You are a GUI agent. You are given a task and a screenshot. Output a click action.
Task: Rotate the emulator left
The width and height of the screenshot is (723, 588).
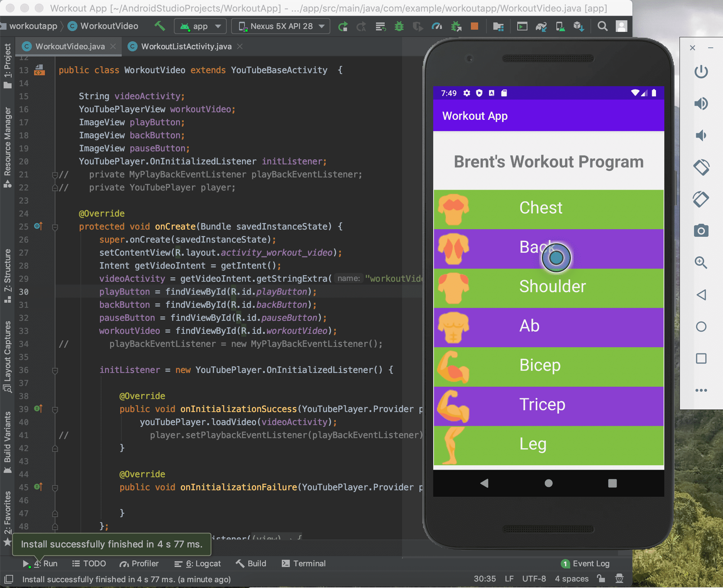pyautogui.click(x=701, y=167)
